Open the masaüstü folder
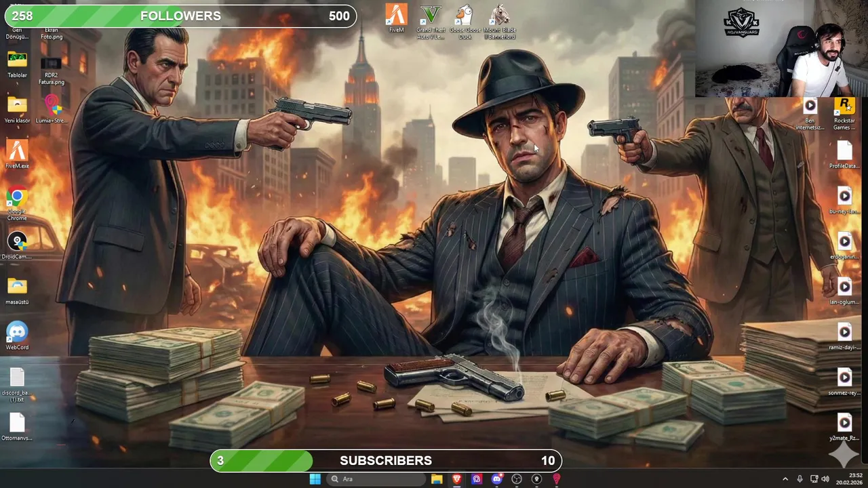The image size is (868, 488). point(17,291)
